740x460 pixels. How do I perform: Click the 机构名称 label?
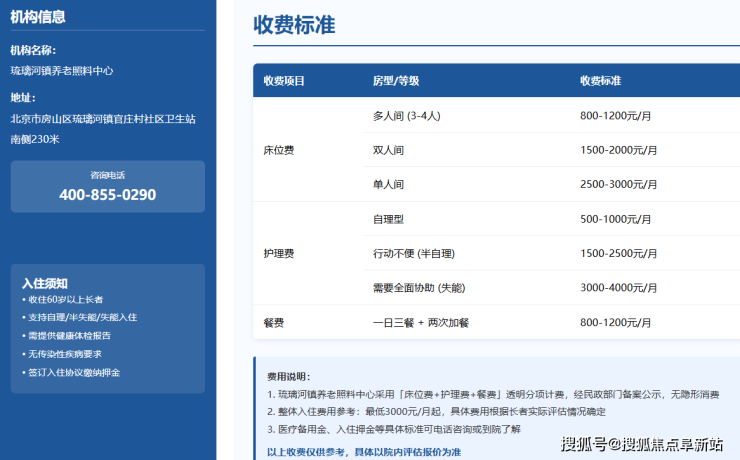pos(33,50)
